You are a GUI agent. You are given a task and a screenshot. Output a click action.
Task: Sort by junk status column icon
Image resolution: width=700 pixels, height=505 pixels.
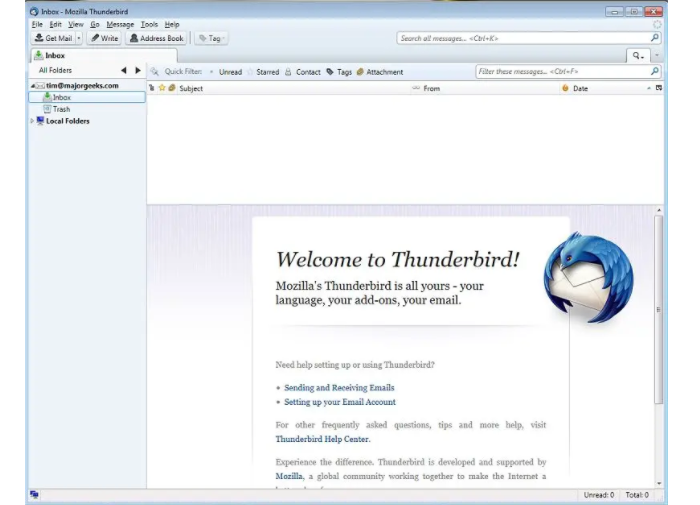pyautogui.click(x=565, y=88)
